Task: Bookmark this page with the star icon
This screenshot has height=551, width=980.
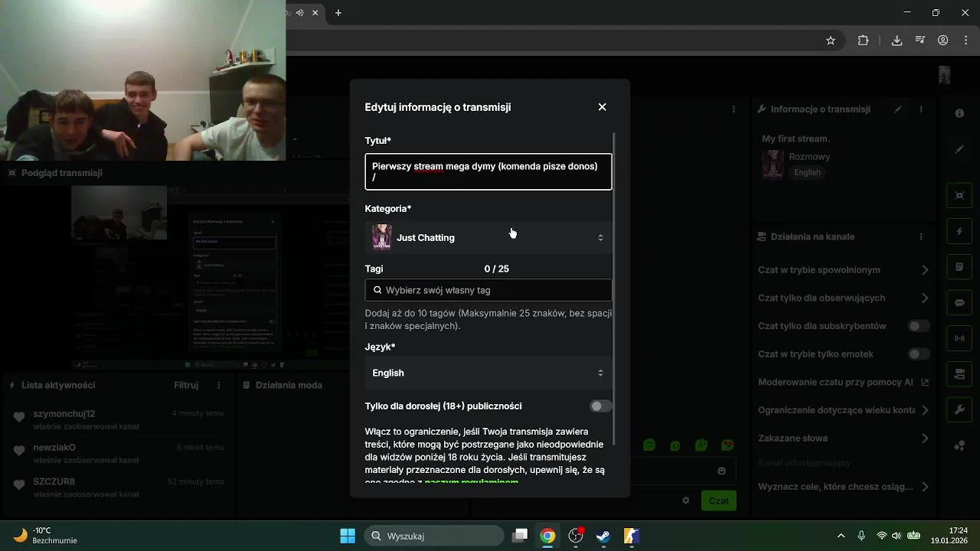Action: pyautogui.click(x=831, y=41)
